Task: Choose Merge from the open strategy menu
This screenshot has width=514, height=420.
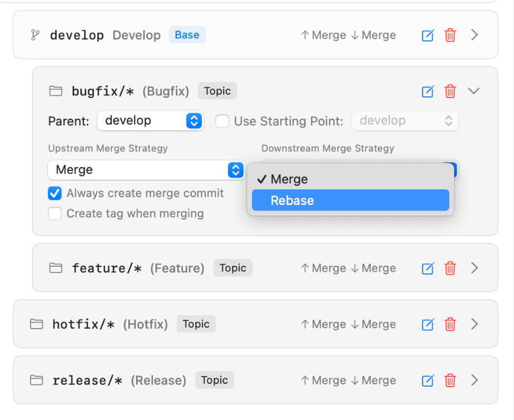Action: 350,179
